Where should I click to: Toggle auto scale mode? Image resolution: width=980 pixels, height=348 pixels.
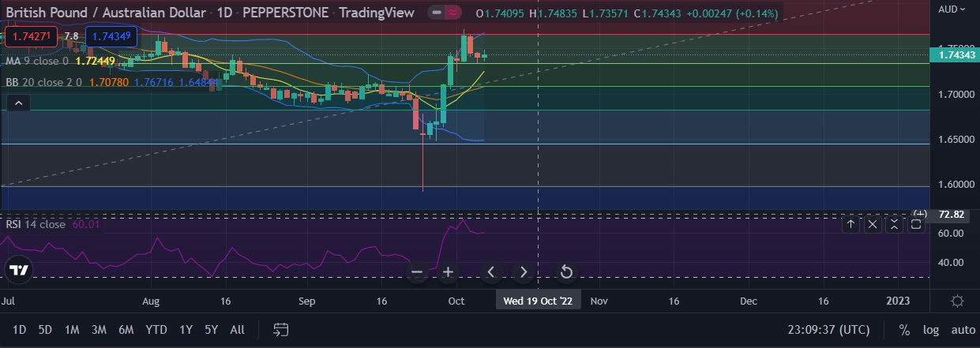[x=963, y=330]
